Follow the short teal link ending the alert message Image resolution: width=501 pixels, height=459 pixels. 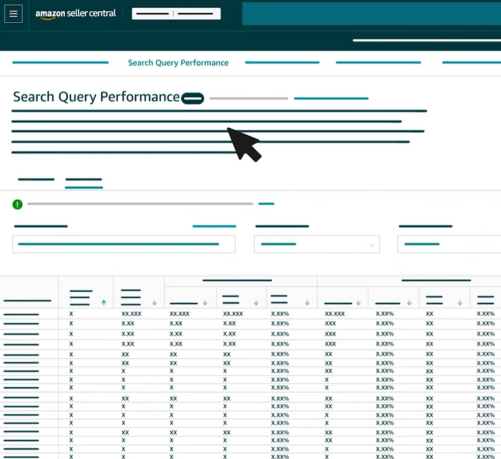[266, 203]
